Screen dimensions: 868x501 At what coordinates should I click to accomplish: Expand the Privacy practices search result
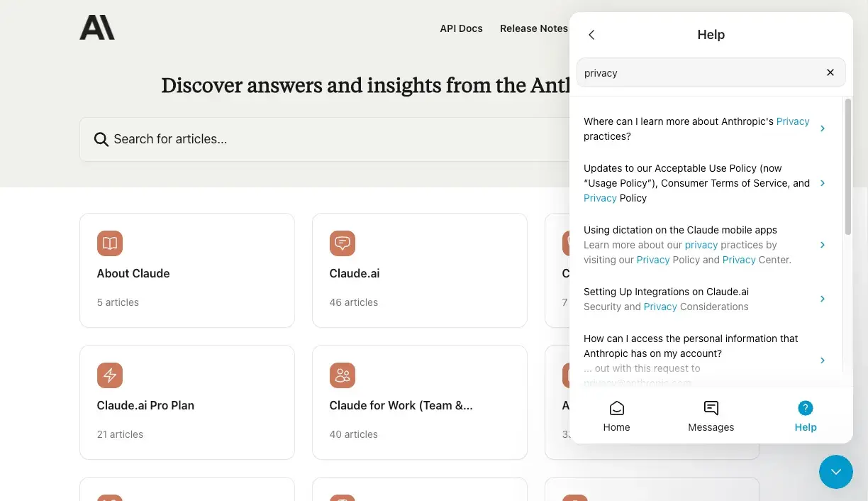click(703, 128)
